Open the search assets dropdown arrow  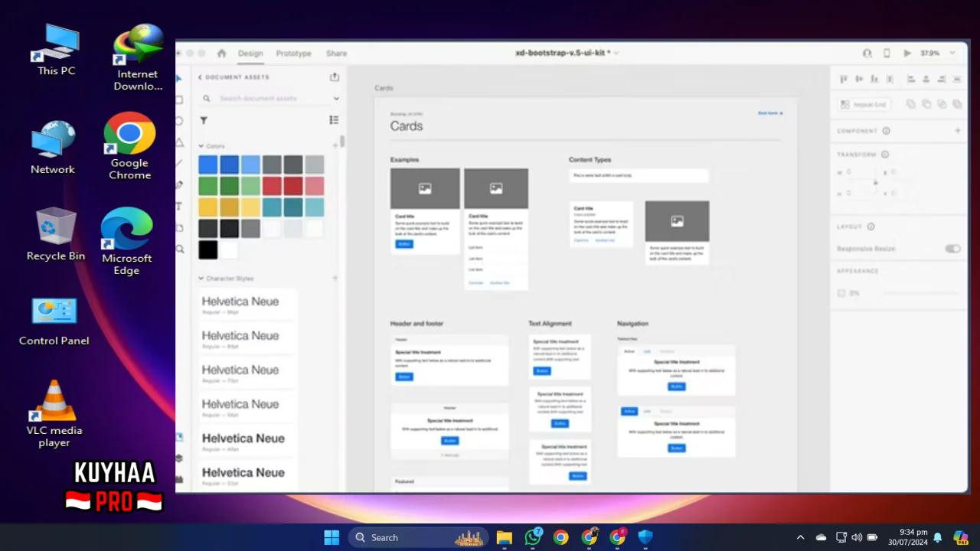(x=336, y=99)
